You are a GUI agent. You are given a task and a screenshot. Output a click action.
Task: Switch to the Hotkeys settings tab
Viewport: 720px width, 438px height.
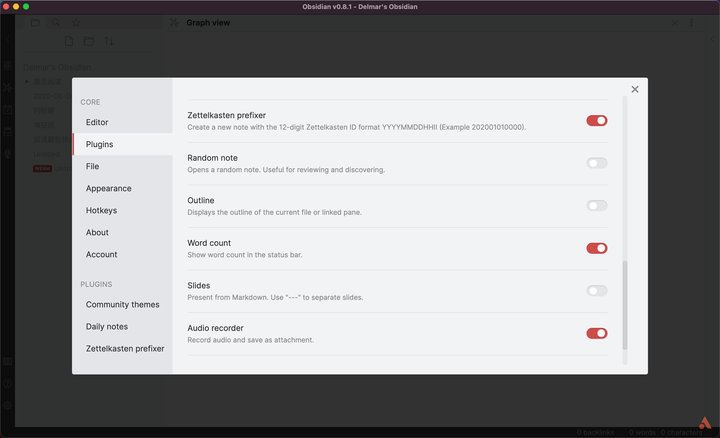pyautogui.click(x=123, y=210)
